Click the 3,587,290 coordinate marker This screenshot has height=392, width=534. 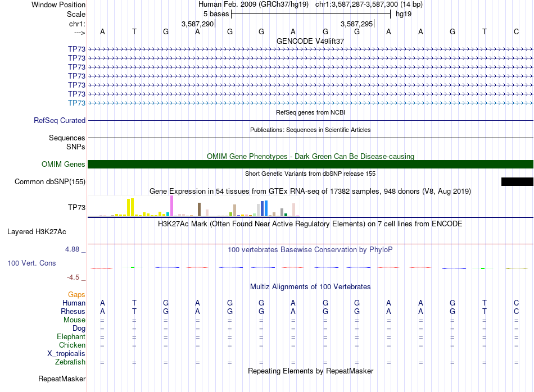point(197,24)
